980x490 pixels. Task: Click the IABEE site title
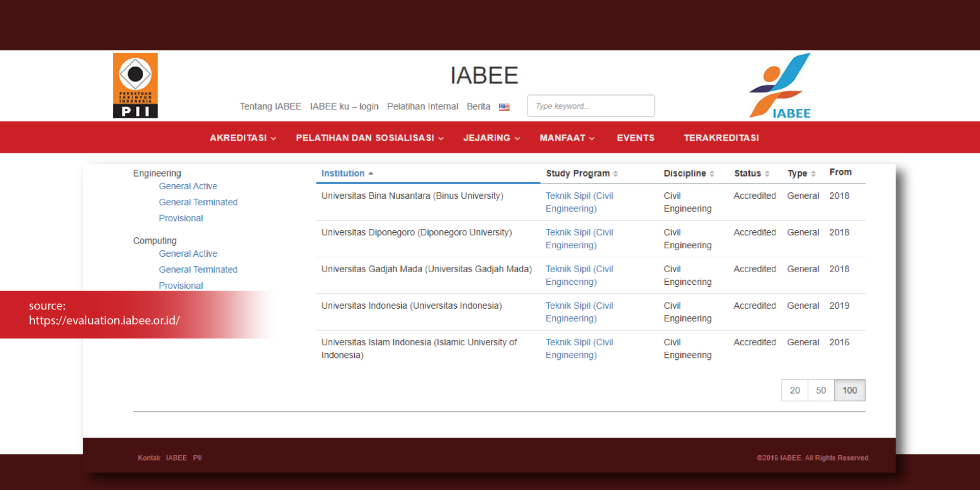484,76
